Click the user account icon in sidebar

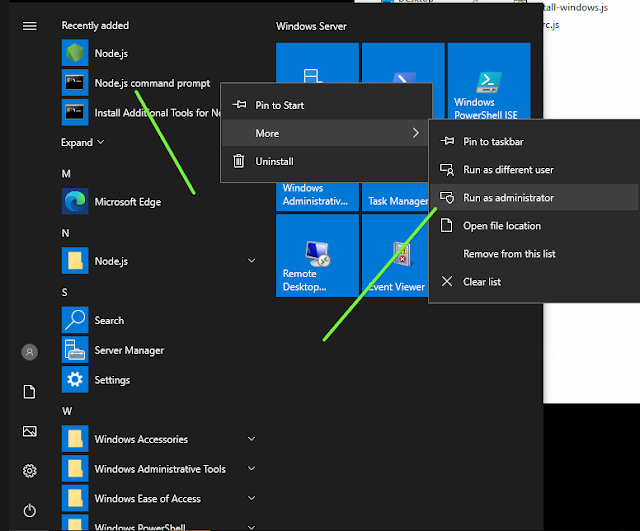29,352
